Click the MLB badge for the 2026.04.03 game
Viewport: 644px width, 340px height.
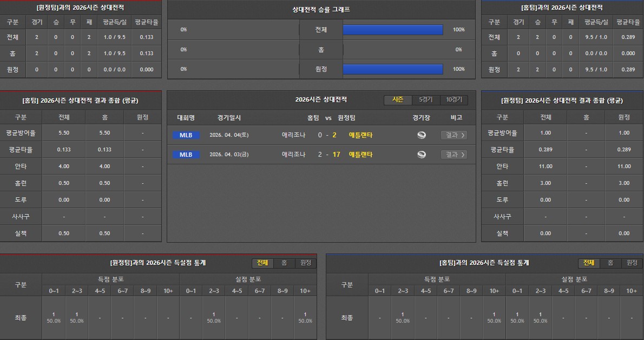coord(186,155)
